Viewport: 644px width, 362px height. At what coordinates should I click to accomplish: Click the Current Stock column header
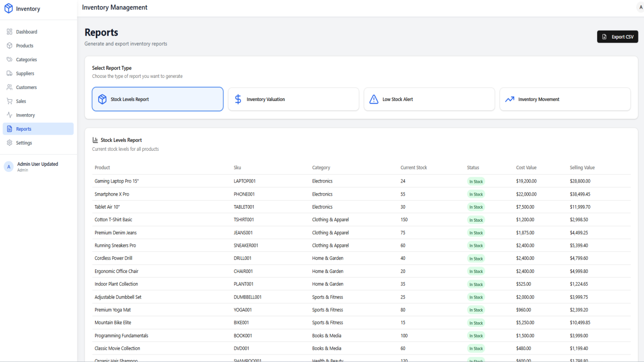[x=414, y=168]
